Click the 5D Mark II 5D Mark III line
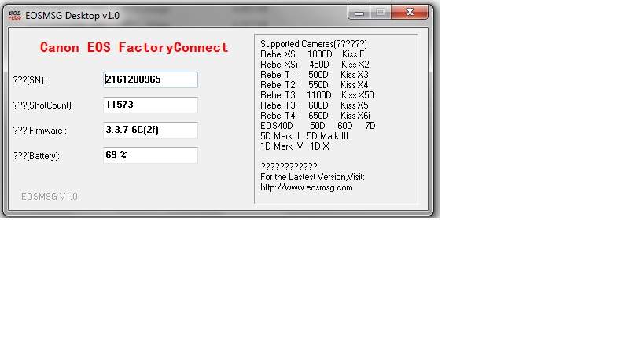The image size is (644, 362). (304, 136)
